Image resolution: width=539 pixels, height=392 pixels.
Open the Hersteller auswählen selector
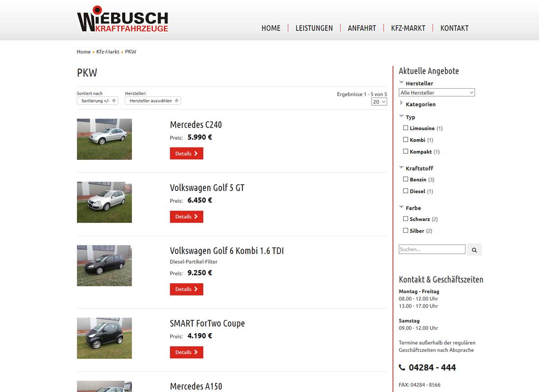click(x=153, y=101)
